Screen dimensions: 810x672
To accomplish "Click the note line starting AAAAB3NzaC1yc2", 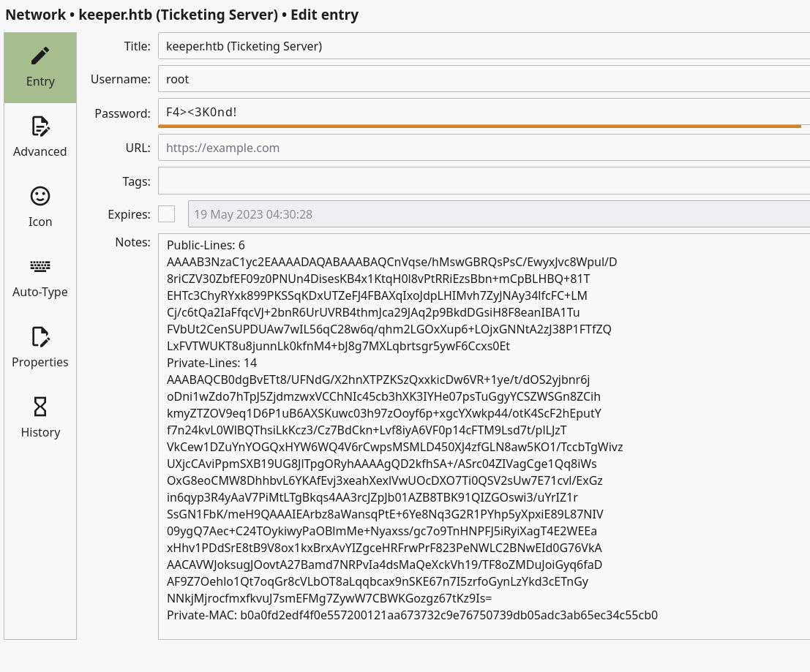I will [391, 263].
